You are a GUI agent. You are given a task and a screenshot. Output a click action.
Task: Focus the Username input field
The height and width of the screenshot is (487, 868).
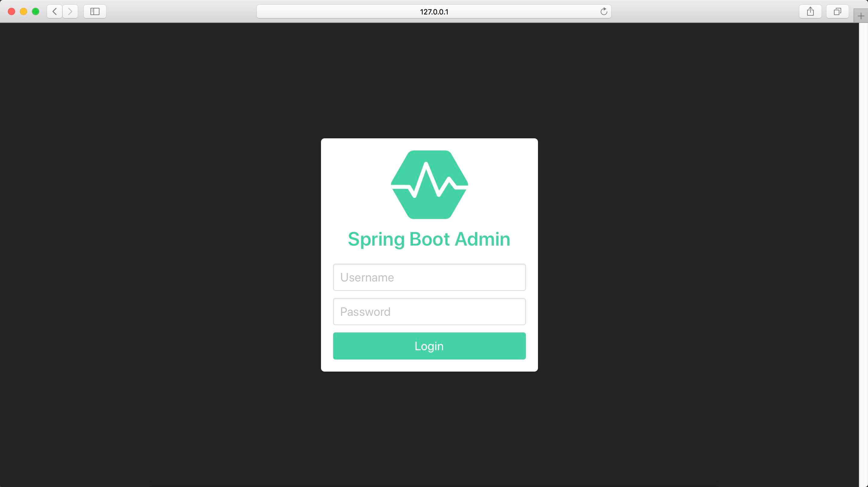point(429,277)
